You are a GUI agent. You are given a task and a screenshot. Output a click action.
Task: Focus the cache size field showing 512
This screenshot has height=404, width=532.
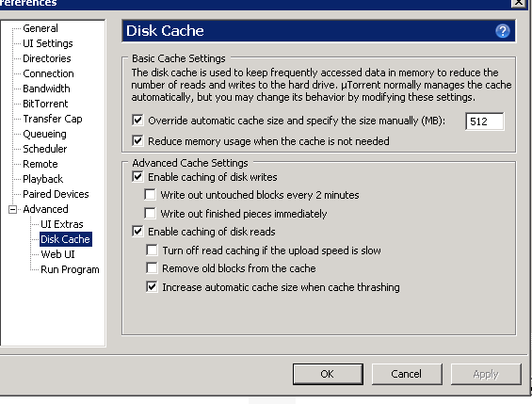pos(485,121)
